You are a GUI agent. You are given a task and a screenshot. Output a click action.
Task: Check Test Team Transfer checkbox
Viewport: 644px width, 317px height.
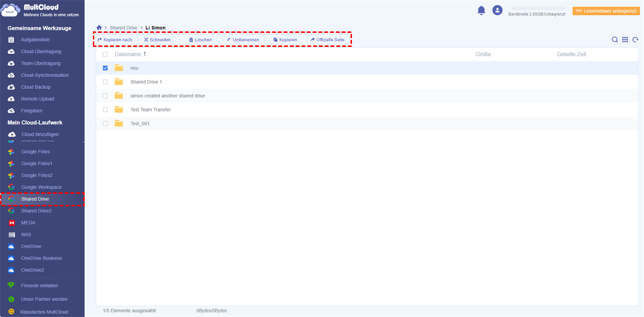tap(105, 110)
